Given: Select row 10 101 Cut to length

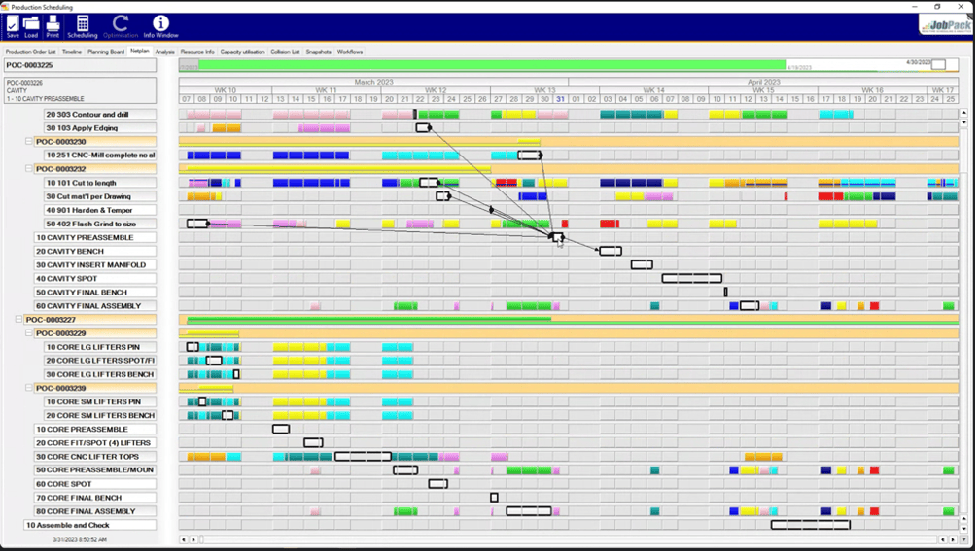Looking at the screenshot, I should (100, 183).
